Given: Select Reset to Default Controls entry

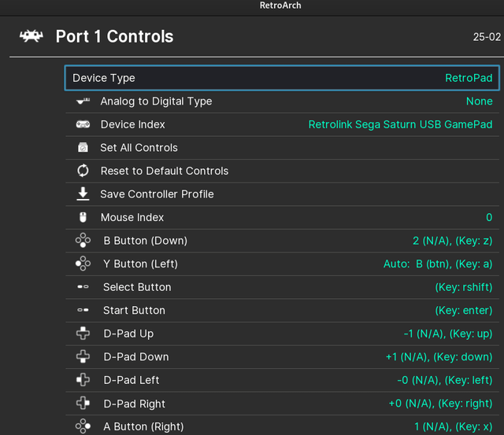Looking at the screenshot, I should (164, 171).
